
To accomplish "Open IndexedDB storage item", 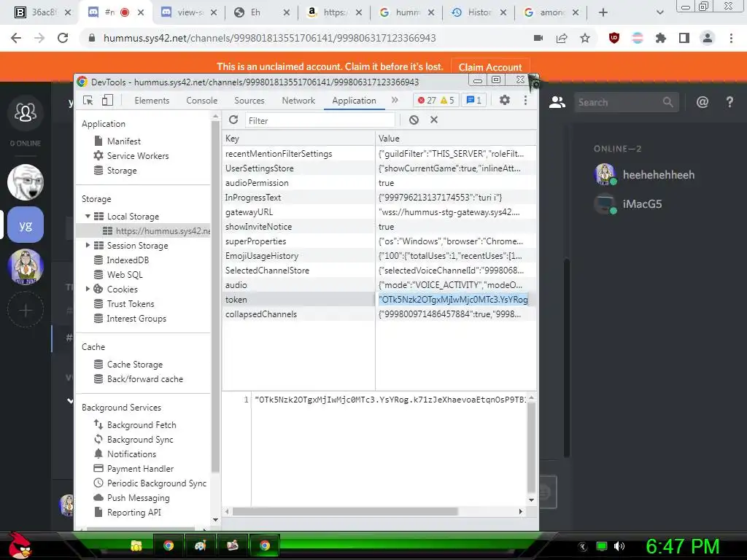I will coord(127,260).
